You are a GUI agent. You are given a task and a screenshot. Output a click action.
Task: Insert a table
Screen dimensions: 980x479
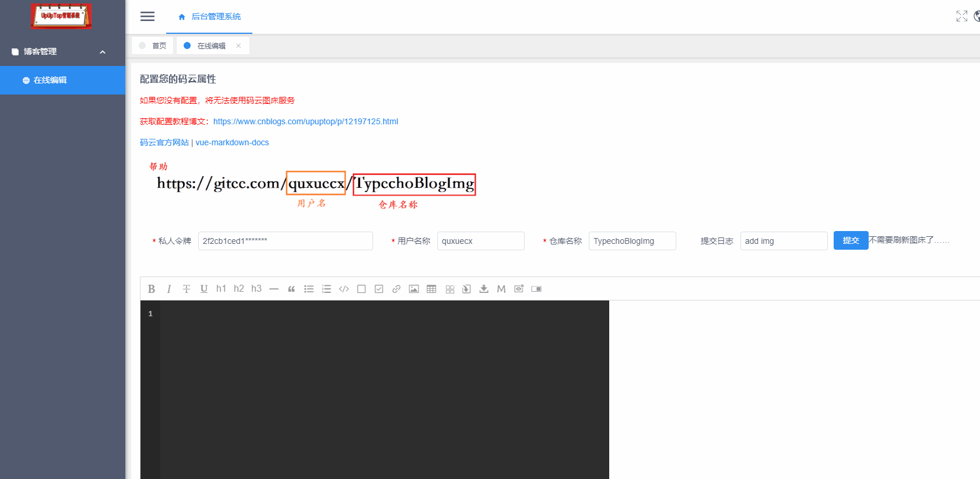click(x=431, y=289)
